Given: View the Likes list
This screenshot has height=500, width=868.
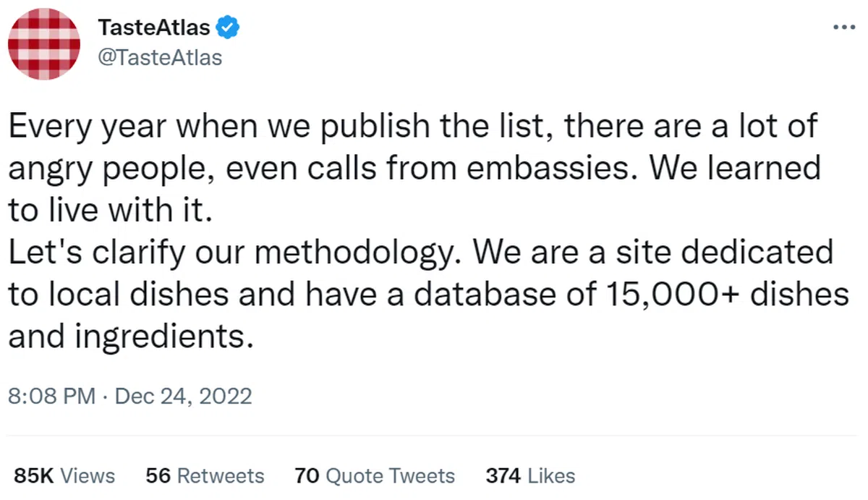Looking at the screenshot, I should pyautogui.click(x=551, y=475).
